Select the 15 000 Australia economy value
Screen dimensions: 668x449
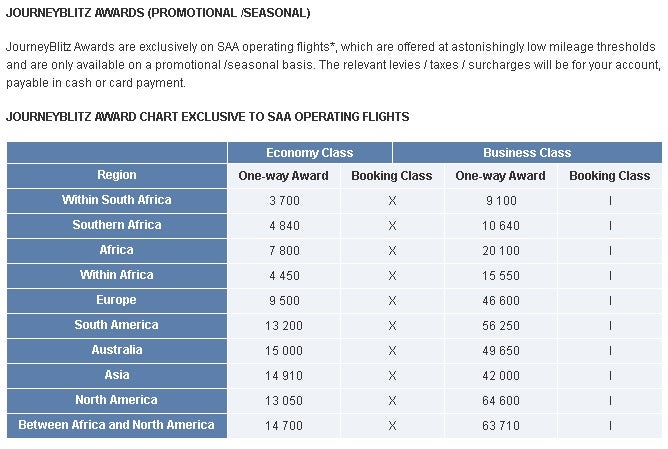(x=284, y=351)
